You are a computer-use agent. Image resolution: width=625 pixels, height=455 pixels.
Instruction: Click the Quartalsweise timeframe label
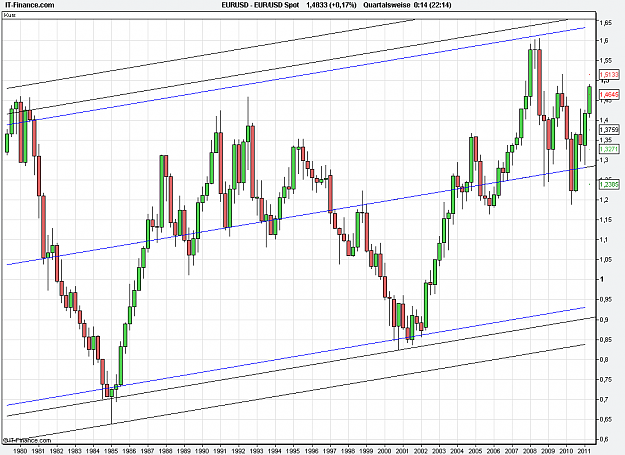pyautogui.click(x=387, y=5)
